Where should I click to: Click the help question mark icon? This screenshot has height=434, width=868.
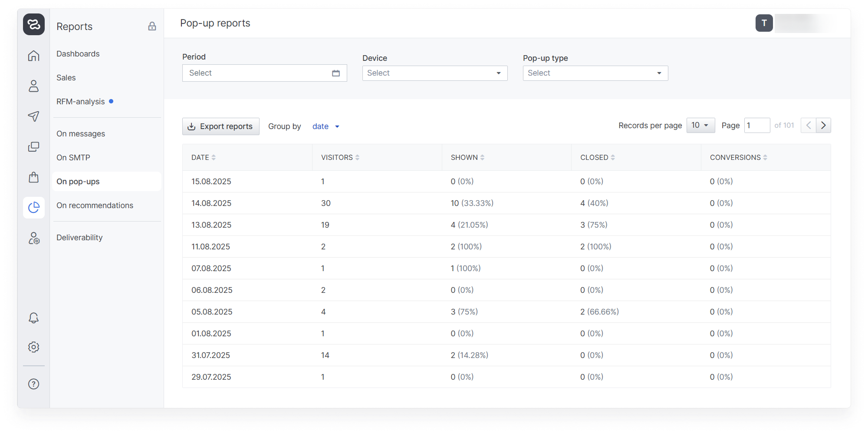pos(33,384)
